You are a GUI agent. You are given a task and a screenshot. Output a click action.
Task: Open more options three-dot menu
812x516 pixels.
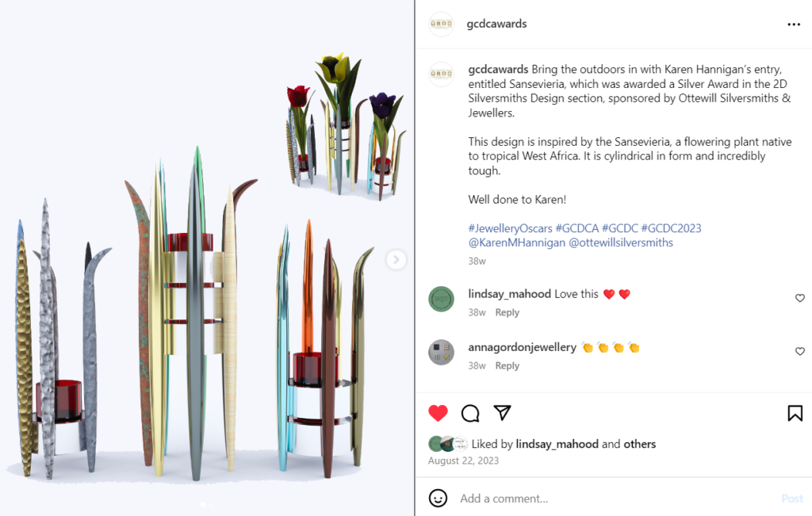click(x=794, y=25)
